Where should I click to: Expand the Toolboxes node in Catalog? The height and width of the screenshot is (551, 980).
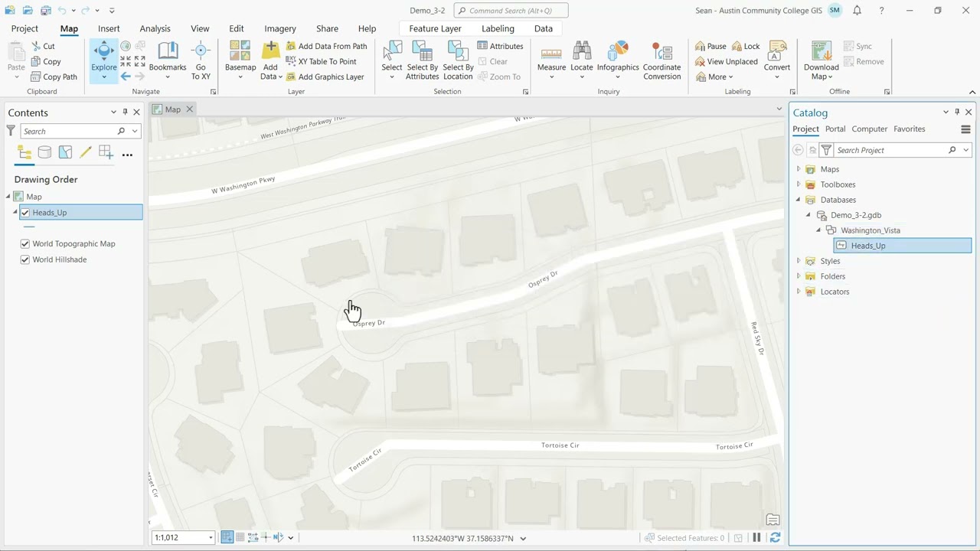coord(799,184)
